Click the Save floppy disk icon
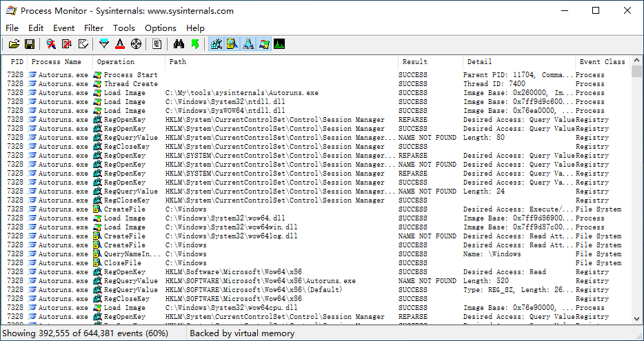The width and height of the screenshot is (644, 341). coord(30,44)
